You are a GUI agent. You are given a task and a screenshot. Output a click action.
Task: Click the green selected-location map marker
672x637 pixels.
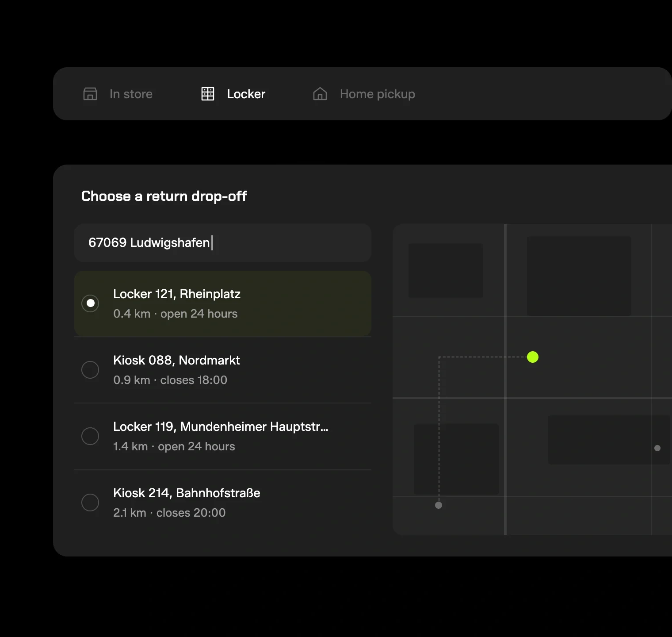[x=533, y=357]
